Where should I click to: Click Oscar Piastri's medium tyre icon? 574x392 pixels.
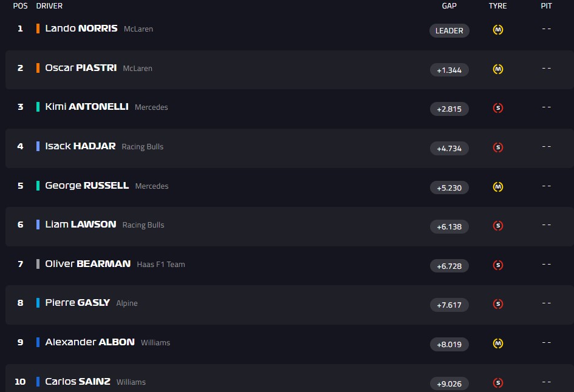(498, 69)
